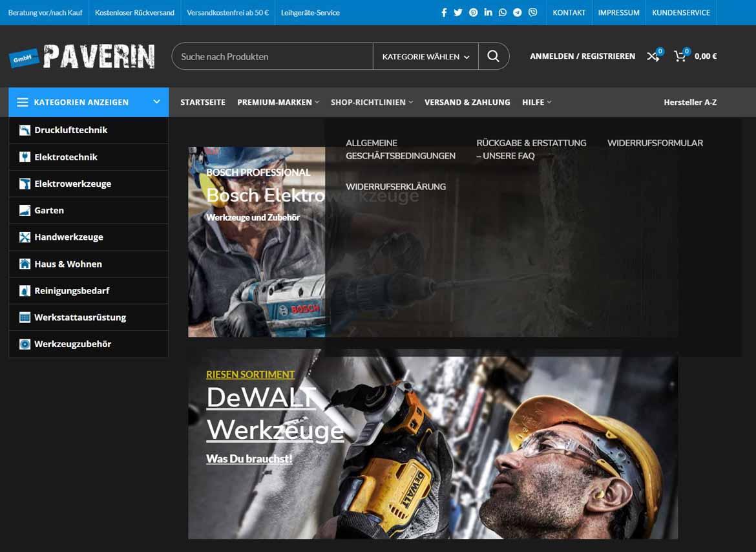The width and height of the screenshot is (756, 552).
Task: Click the Werkzeugzubehör disc icon
Action: point(25,345)
